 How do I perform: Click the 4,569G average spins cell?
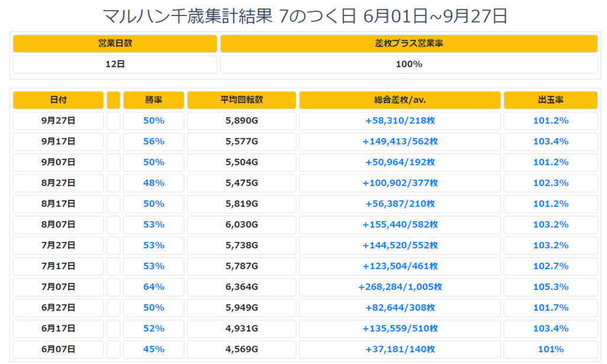242,349
